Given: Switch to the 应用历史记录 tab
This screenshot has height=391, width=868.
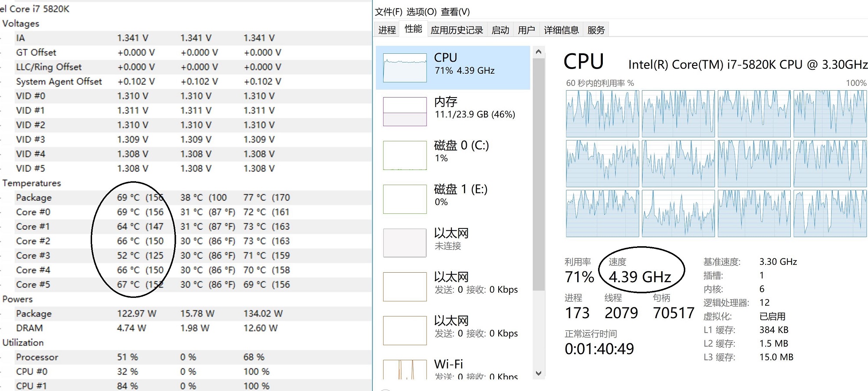Looking at the screenshot, I should click(457, 29).
